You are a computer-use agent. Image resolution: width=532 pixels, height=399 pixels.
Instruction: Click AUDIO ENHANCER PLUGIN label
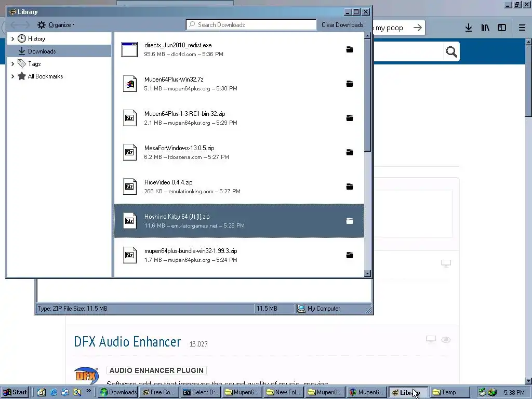coord(156,370)
